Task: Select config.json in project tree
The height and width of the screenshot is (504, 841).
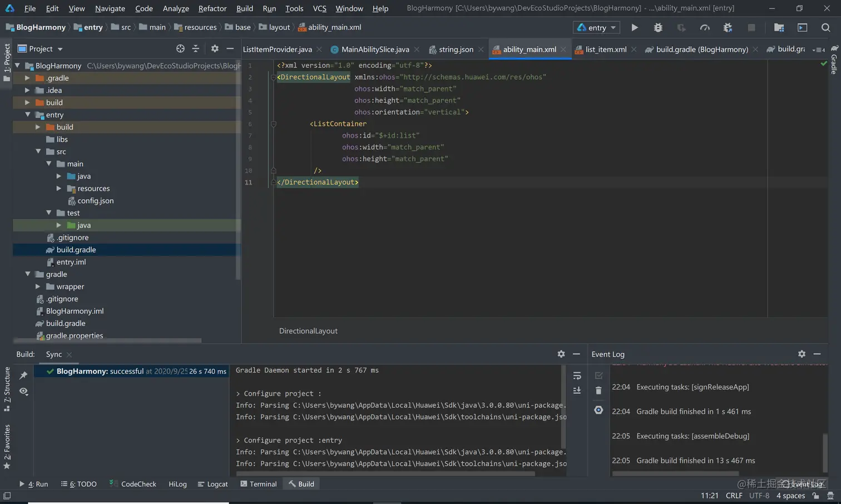Action: (95, 201)
